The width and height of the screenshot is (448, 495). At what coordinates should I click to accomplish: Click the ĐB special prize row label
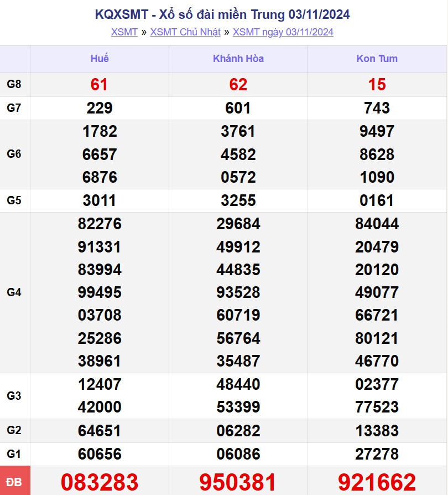point(14,482)
